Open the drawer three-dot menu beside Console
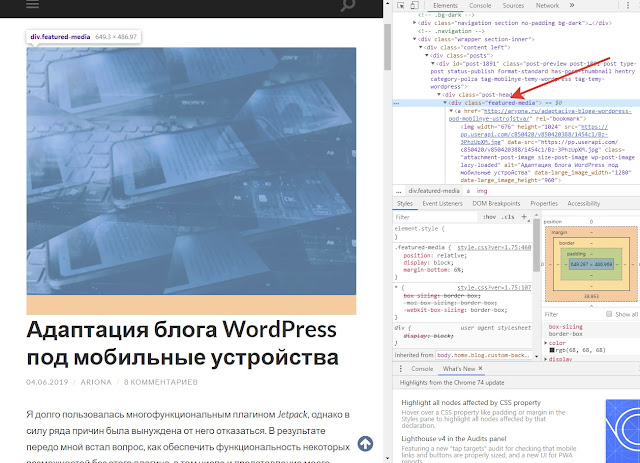Screen dimensions: 640x463 tap(400, 369)
